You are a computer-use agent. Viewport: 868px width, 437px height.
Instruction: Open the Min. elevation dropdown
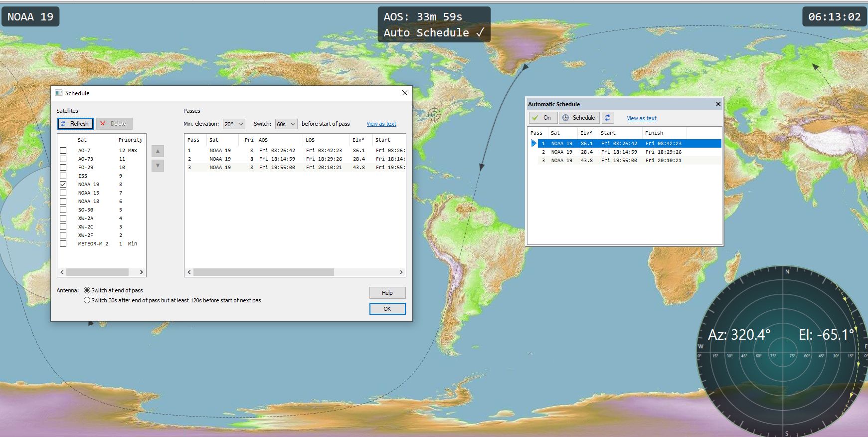tap(234, 124)
